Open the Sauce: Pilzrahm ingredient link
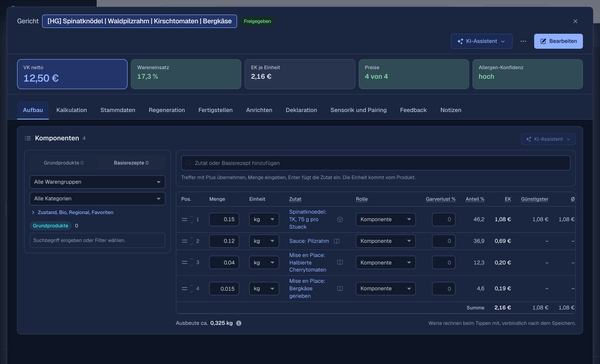The height and width of the screenshot is (364, 600). pyautogui.click(x=309, y=241)
